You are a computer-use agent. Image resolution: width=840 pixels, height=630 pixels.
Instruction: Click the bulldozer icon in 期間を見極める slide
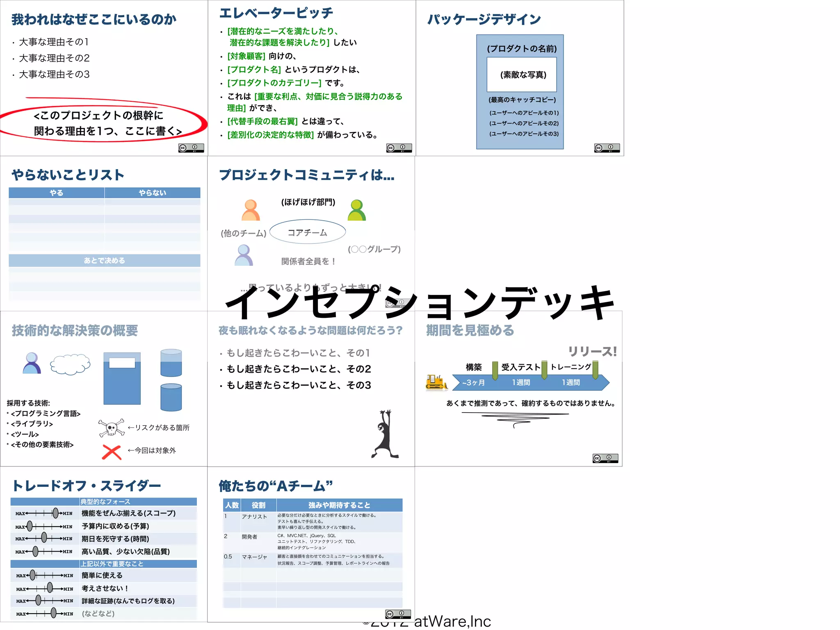tap(437, 382)
